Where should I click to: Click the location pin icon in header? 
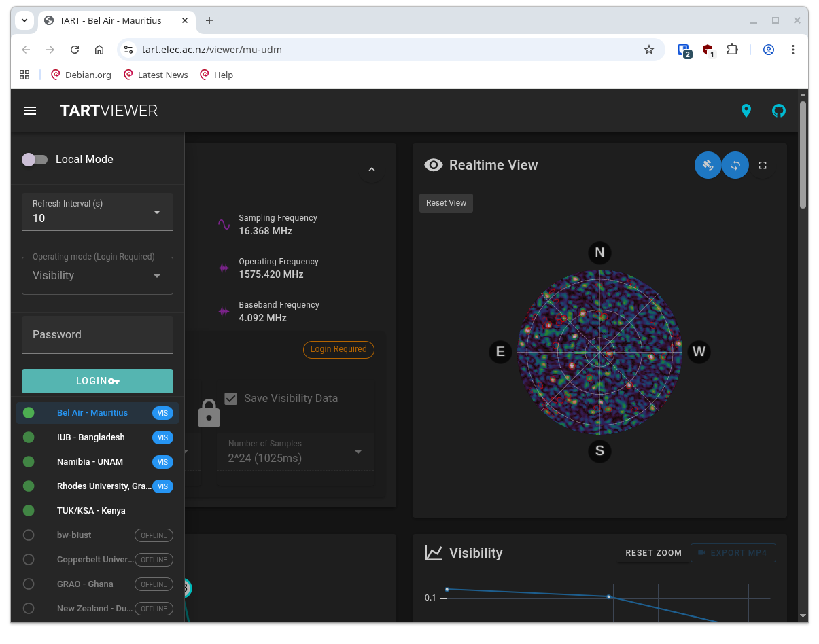point(746,111)
